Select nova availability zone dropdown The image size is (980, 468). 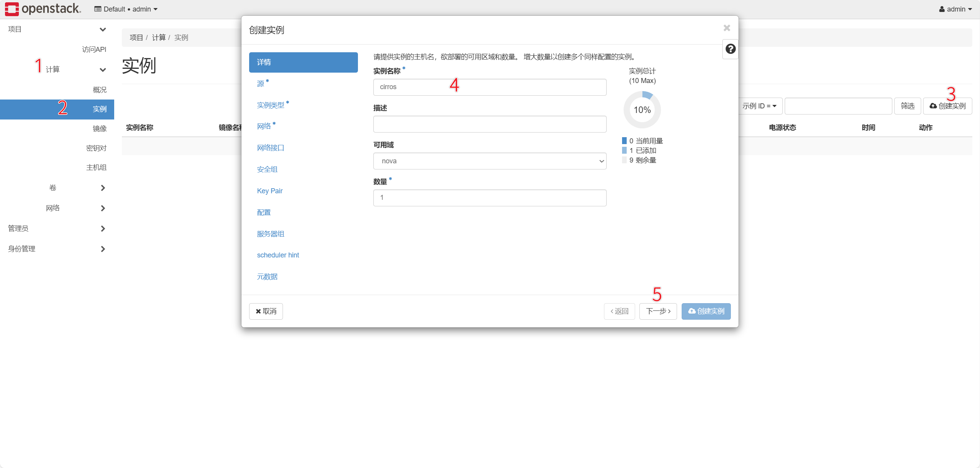coord(489,161)
